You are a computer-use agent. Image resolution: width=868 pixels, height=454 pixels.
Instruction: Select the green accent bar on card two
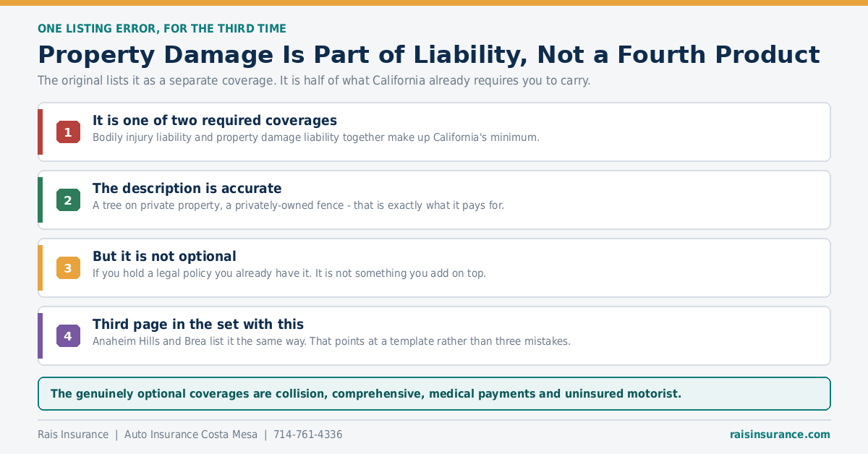point(40,200)
